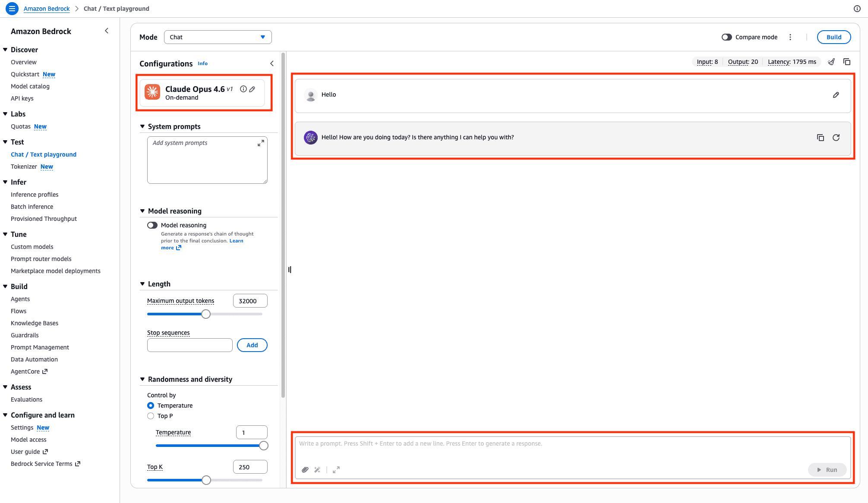Click the Maximum output tokens slider handle
The height and width of the screenshot is (503, 868).
[206, 314]
